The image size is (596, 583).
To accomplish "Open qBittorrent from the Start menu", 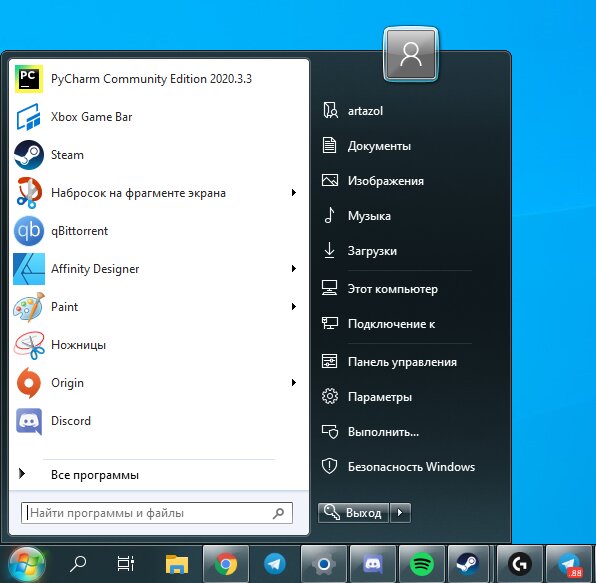I will click(x=159, y=231).
